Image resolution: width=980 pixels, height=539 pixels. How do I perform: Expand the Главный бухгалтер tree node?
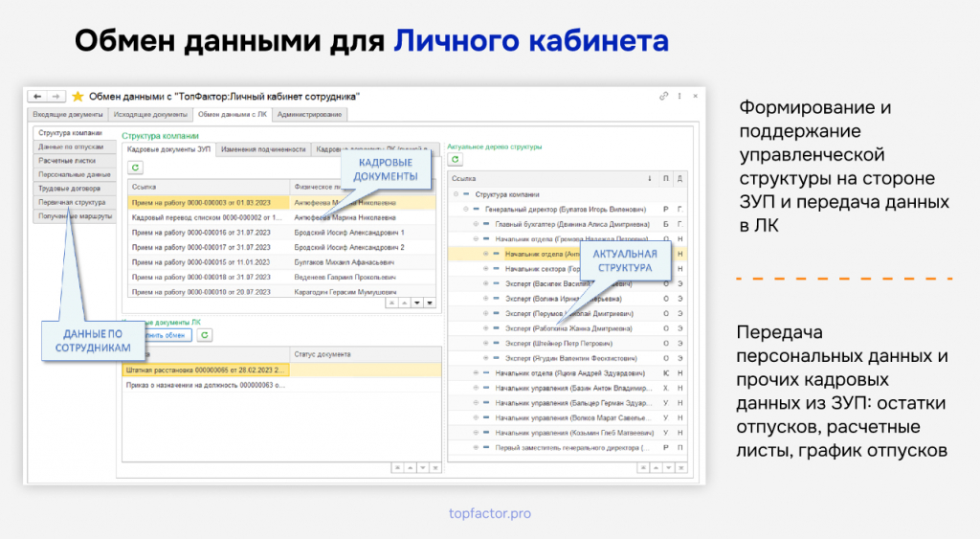point(476,224)
